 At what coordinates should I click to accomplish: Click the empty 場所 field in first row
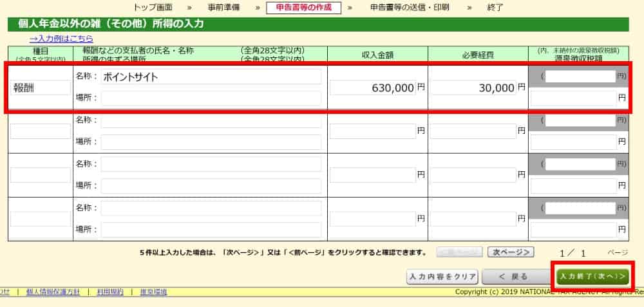coord(211,98)
